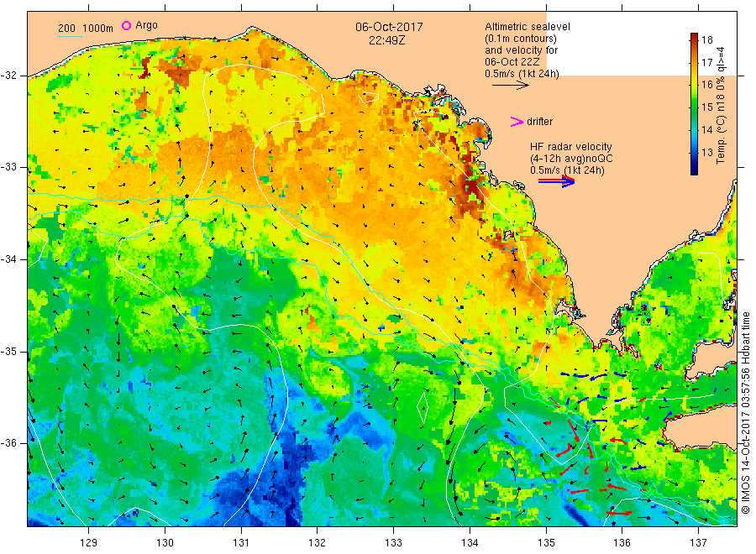
Task: Click longitude axis label 132
Action: pos(318,543)
